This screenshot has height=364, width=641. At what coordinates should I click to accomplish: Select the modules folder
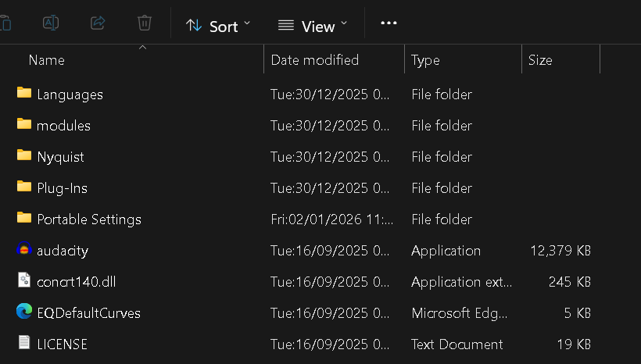(63, 126)
